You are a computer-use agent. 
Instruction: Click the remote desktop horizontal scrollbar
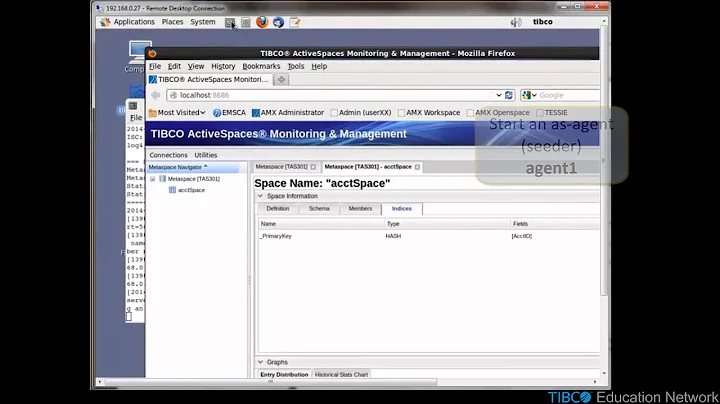[x=271, y=382]
